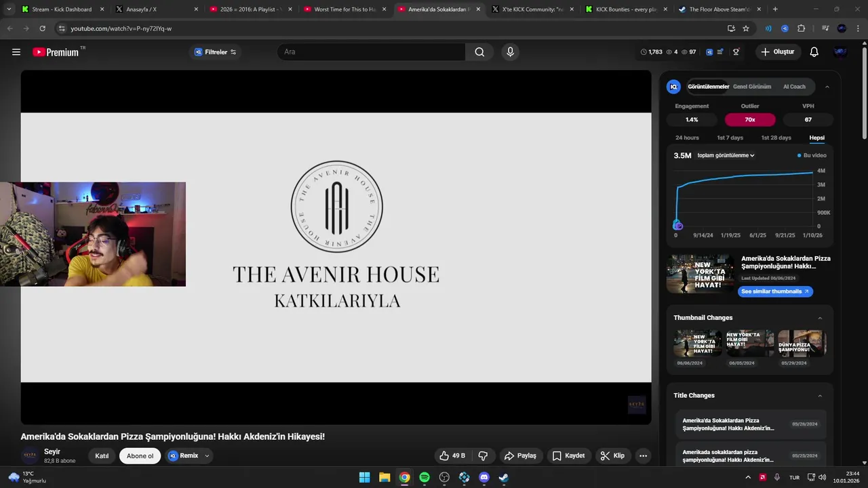Open more actions three-dot menu under video
The width and height of the screenshot is (868, 488).
643,455
